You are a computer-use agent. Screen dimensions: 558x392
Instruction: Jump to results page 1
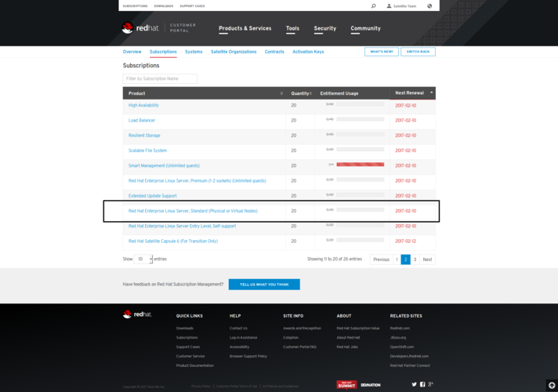tap(397, 260)
